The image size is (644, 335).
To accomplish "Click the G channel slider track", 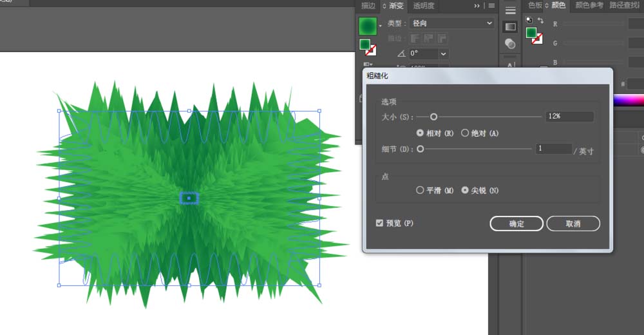I will click(594, 43).
